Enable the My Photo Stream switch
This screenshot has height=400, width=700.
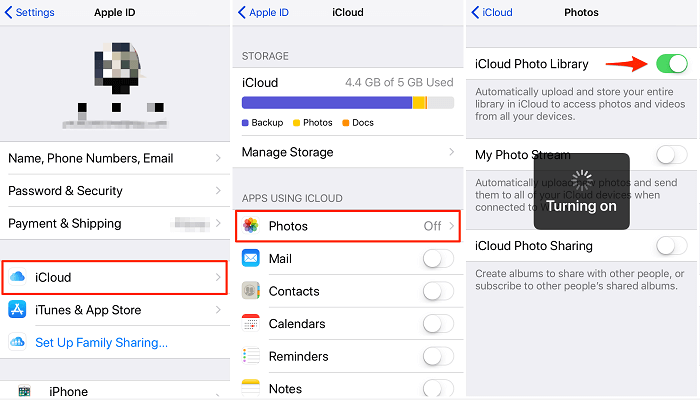pos(671,155)
